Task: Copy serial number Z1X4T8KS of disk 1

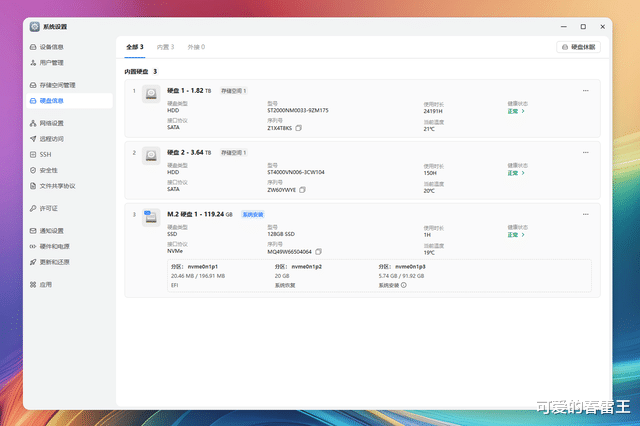Action: [298, 128]
